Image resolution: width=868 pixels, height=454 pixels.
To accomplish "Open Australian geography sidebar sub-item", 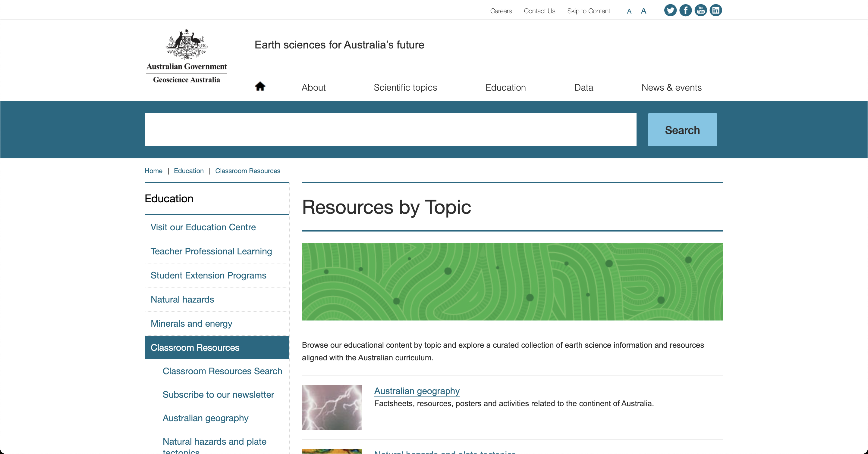I will (x=206, y=418).
